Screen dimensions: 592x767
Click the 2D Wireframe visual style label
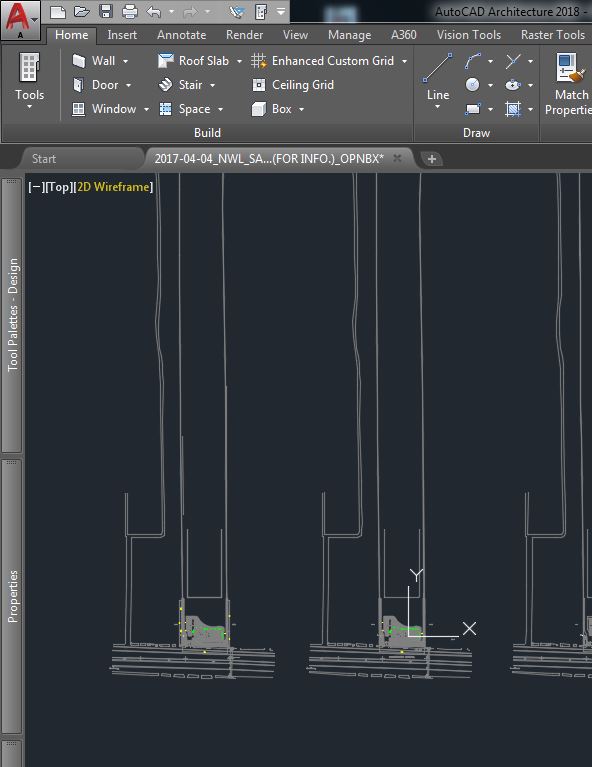click(114, 186)
